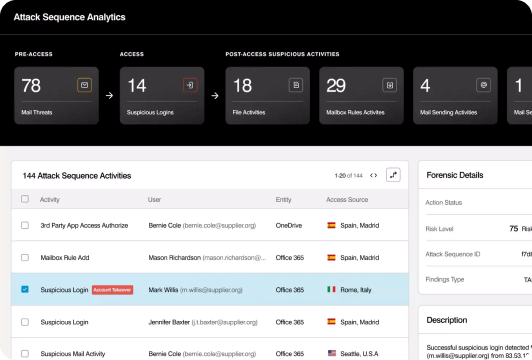Image resolution: width=532 pixels, height=360 pixels.
Task: Click Seattle, U.S.A access source
Action: (x=359, y=354)
